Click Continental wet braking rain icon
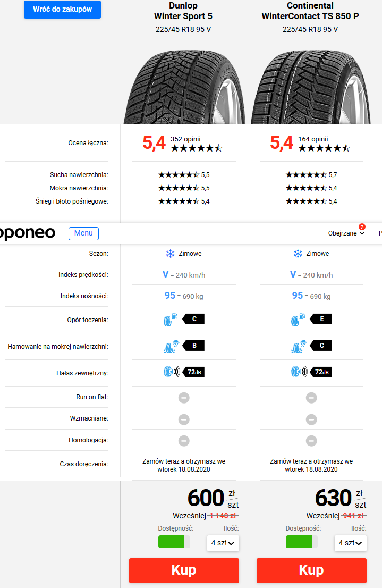 [x=299, y=346]
